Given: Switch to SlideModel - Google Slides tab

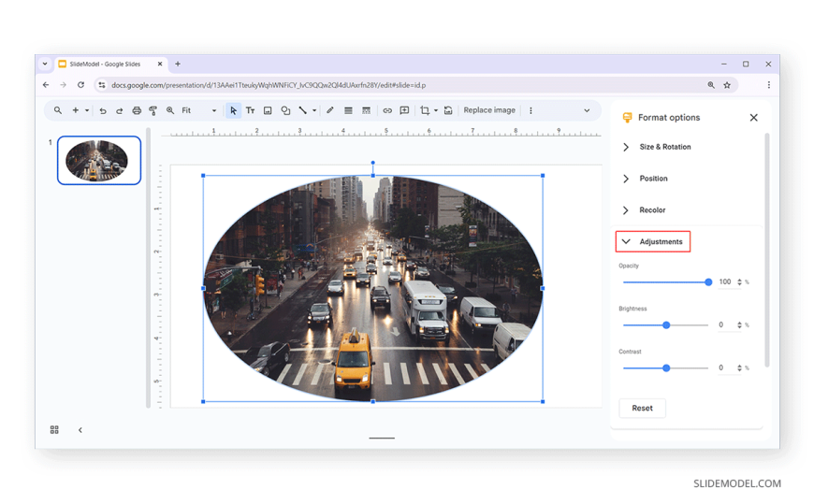Looking at the screenshot, I should [x=106, y=65].
